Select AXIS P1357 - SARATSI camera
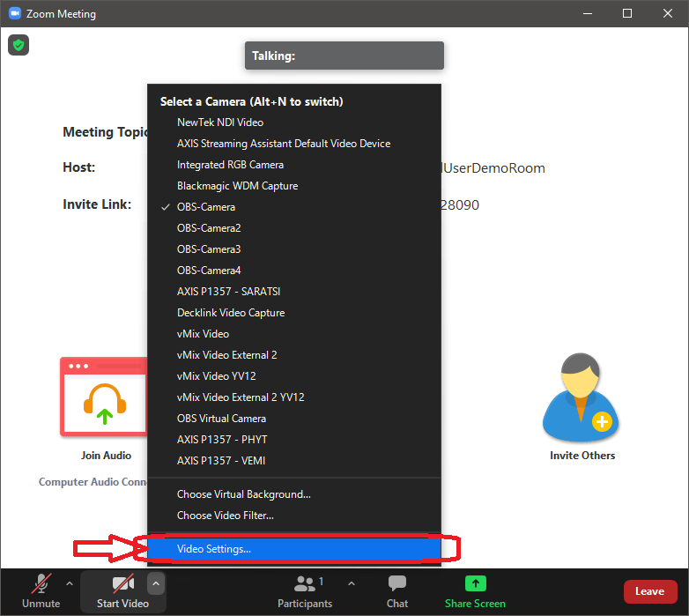 pyautogui.click(x=294, y=292)
